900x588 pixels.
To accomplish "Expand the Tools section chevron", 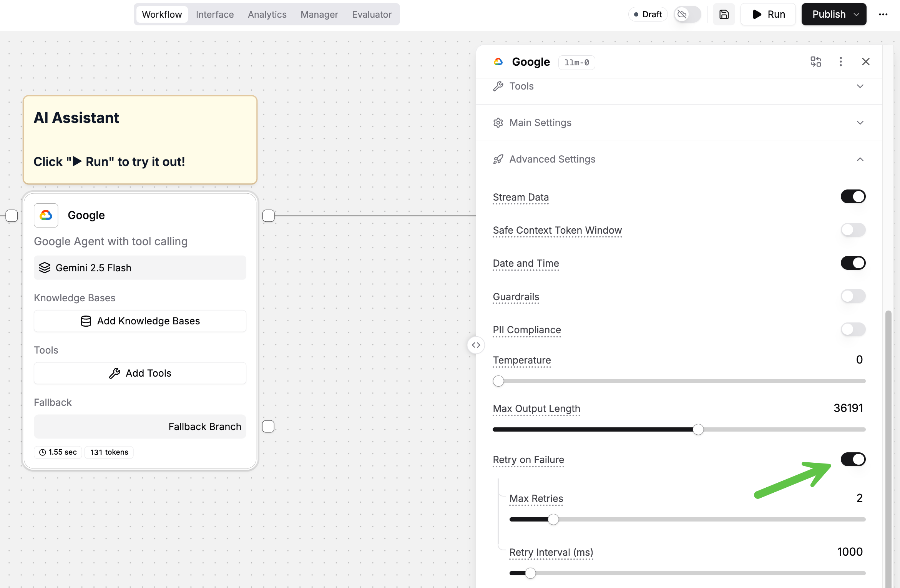I will tap(860, 86).
